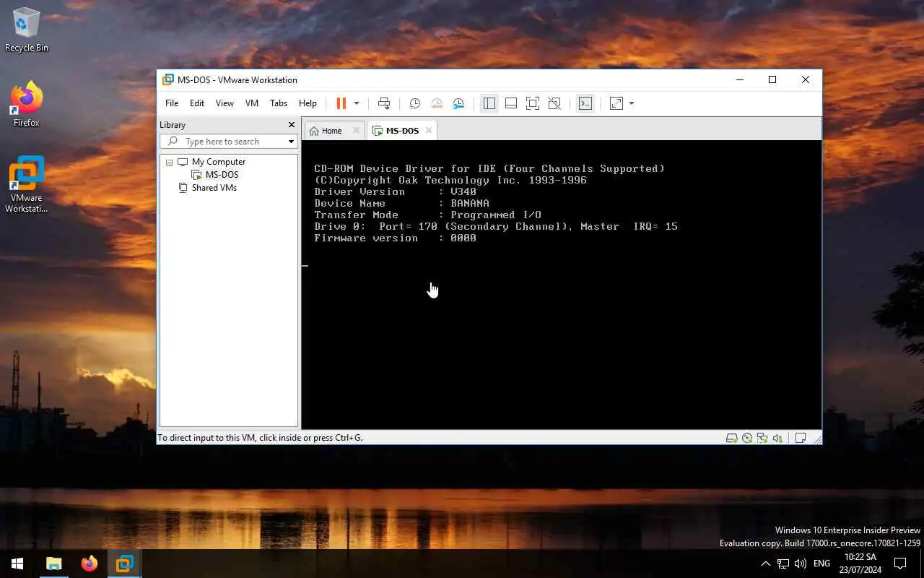Click the sound card status icon
Viewport: 924px width, 578px height.
pyautogui.click(x=777, y=438)
